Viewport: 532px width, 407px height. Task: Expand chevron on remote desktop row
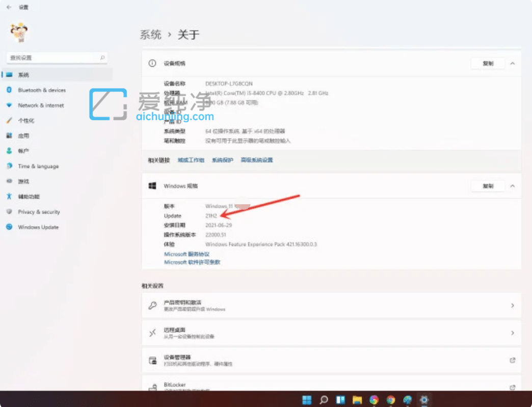(512, 333)
